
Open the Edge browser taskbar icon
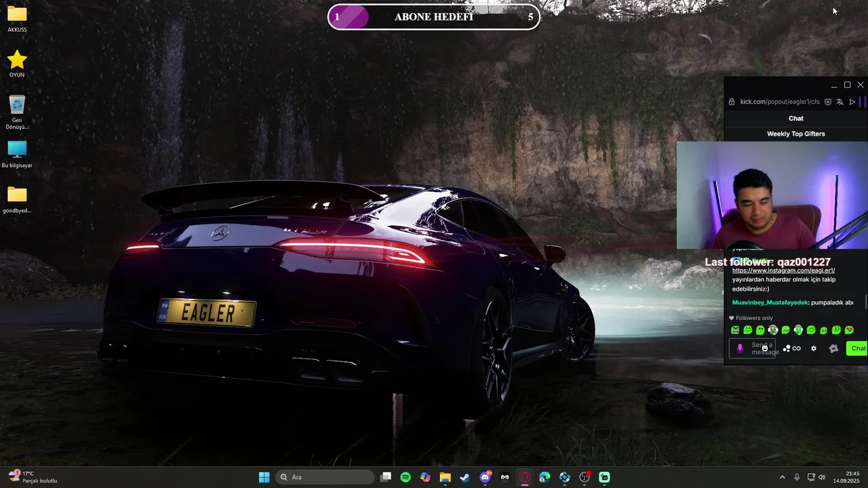pos(545,477)
